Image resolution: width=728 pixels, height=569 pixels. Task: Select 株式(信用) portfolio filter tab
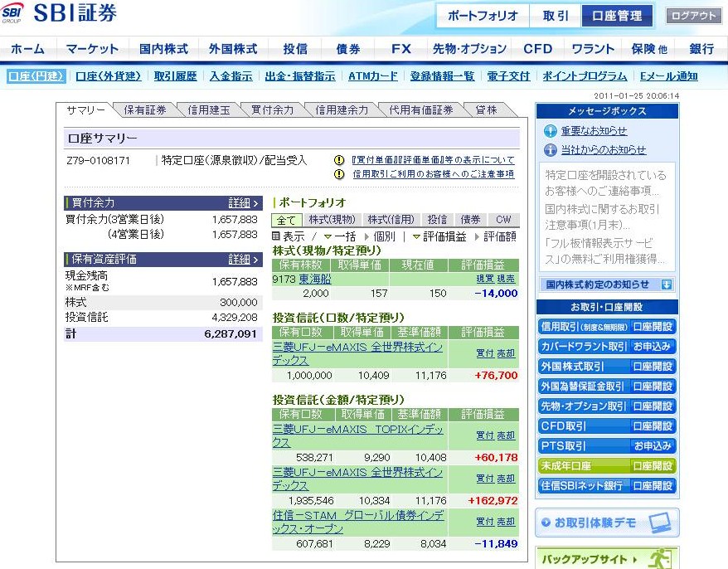click(391, 220)
